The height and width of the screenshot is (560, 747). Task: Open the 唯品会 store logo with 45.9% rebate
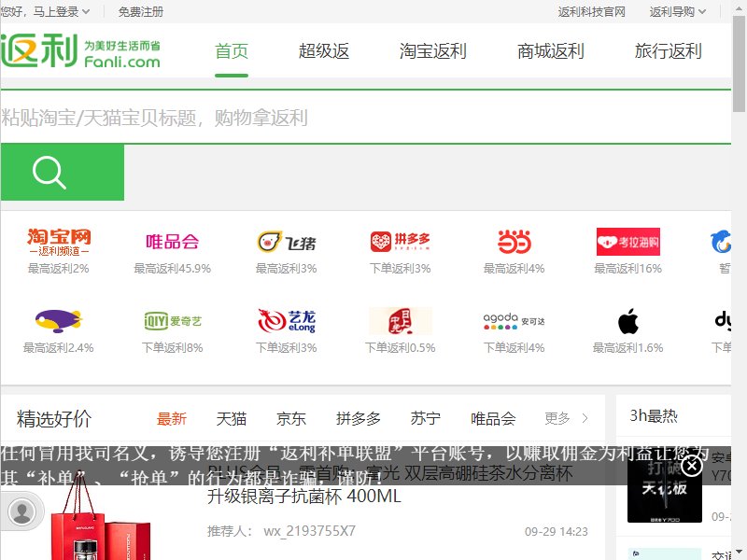[x=173, y=242]
